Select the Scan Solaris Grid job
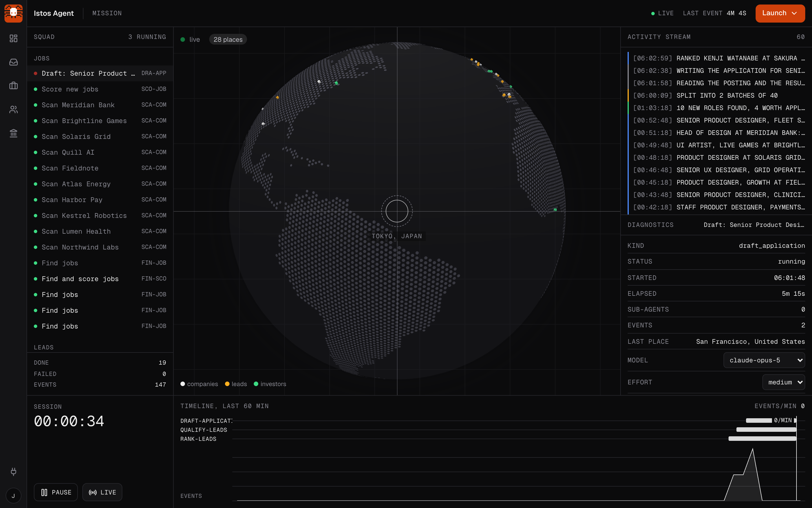 (100, 136)
